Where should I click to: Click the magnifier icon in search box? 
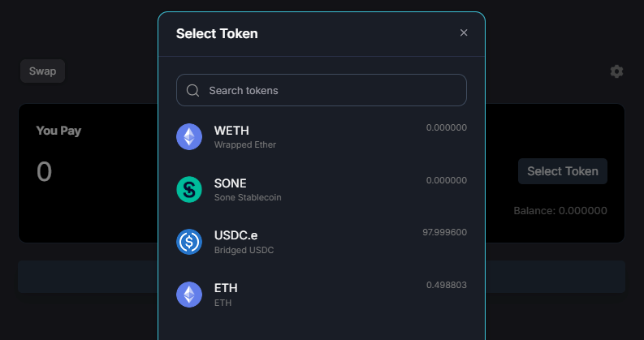pyautogui.click(x=192, y=90)
